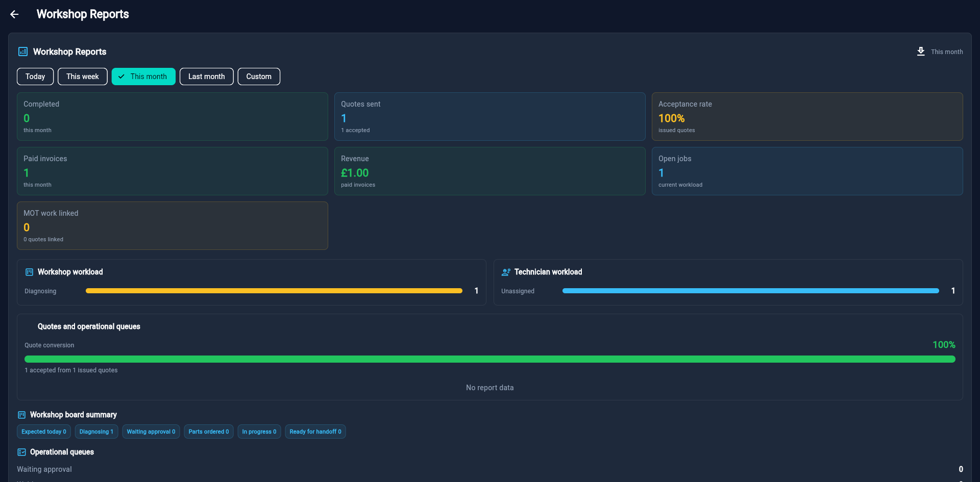The image size is (980, 482).
Task: Open the Paid invoices stat card
Action: pyautogui.click(x=173, y=171)
